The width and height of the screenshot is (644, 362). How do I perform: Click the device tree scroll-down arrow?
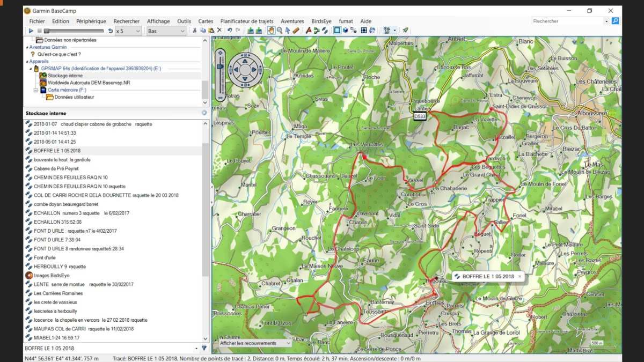[205, 102]
